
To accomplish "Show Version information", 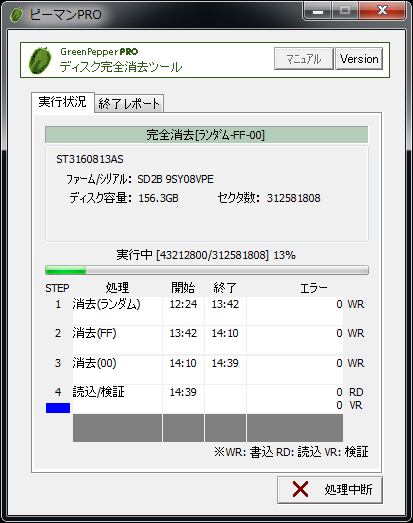I will 359,59.
